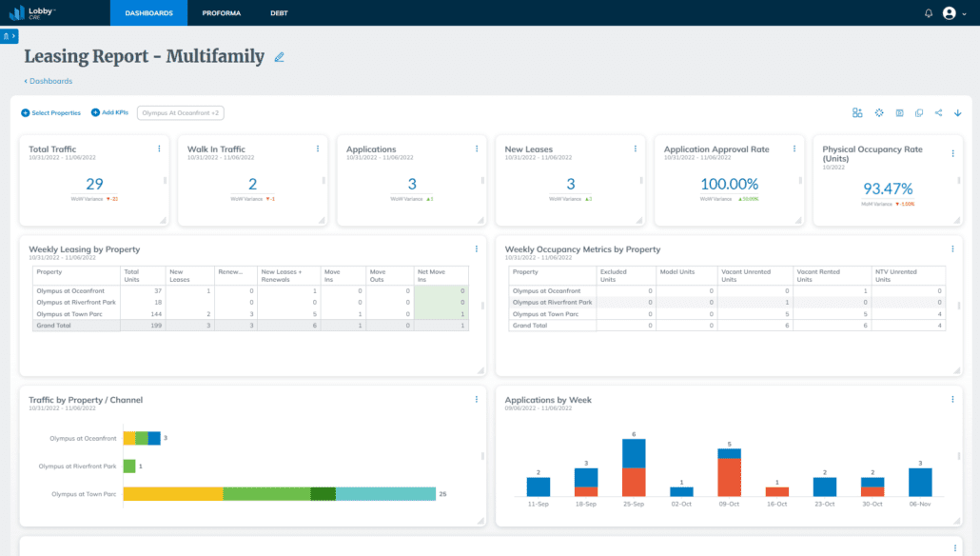Open the Applications by Week chart menu
Viewport: 980px width, 556px height.
tap(951, 400)
